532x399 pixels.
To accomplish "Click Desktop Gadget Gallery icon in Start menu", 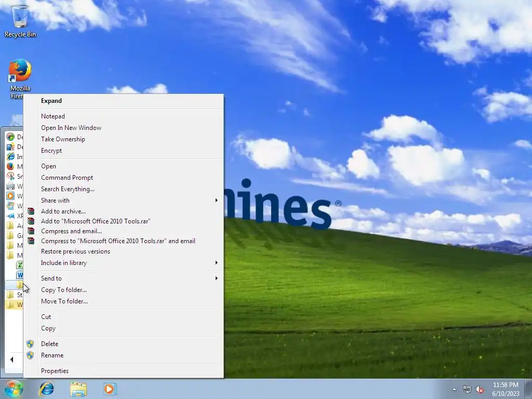I will [10, 147].
